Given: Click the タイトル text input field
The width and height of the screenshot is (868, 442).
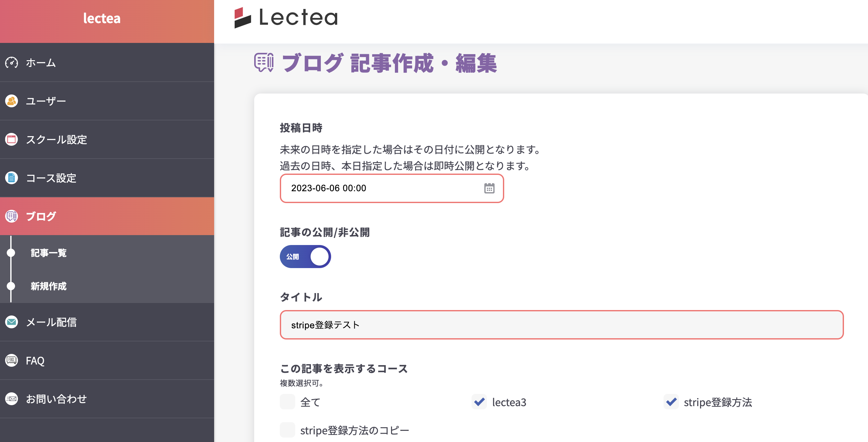Looking at the screenshot, I should click(x=561, y=325).
